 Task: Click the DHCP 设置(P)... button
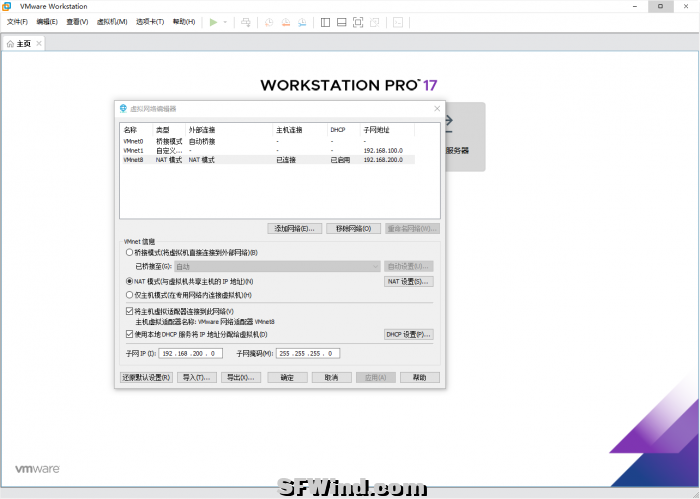coord(408,334)
